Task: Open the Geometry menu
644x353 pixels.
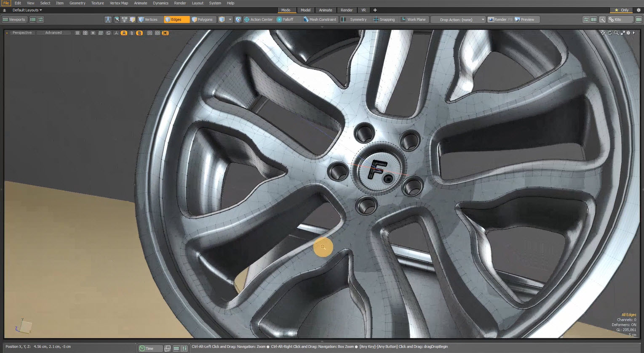Action: 77,3
